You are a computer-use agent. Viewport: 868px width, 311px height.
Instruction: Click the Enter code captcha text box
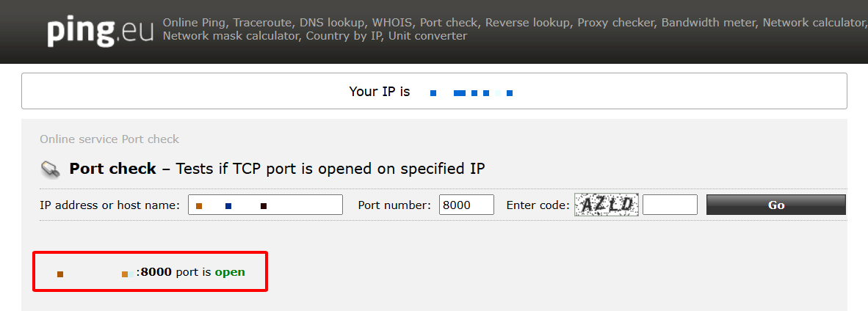tap(670, 205)
